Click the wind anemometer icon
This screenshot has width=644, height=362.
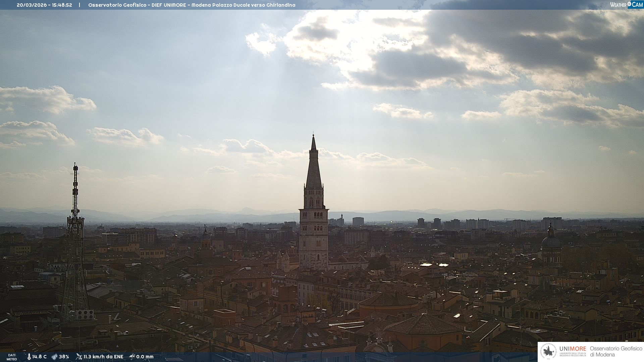79,357
